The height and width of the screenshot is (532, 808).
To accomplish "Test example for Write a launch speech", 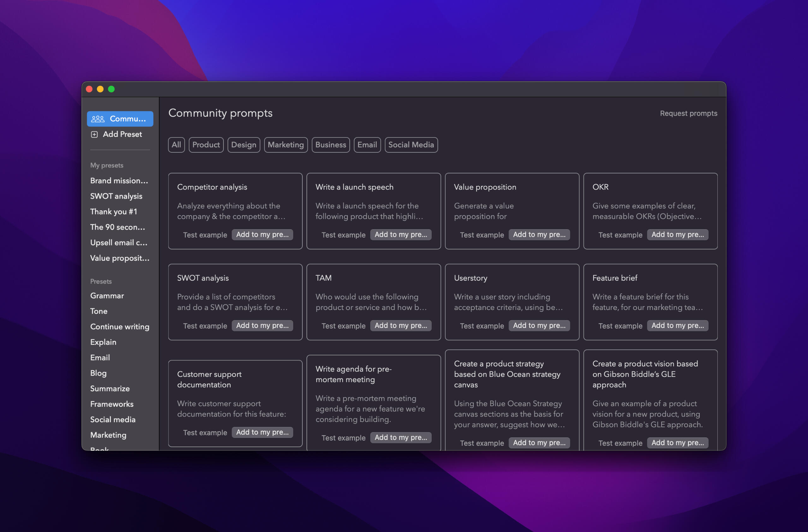I will [x=343, y=235].
